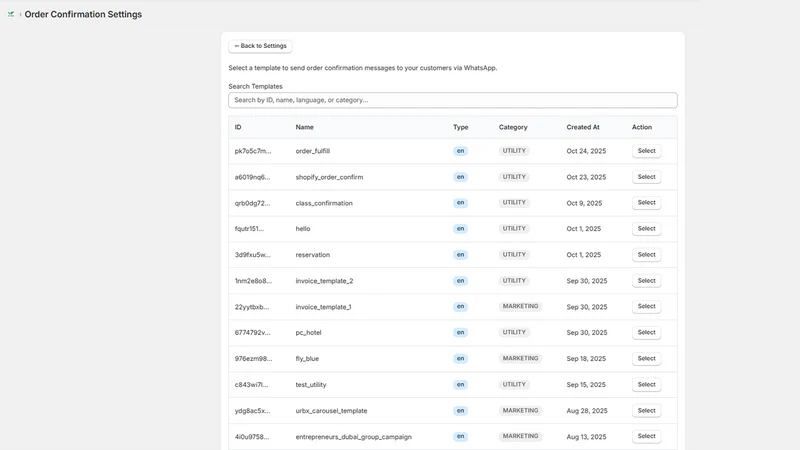
Task: Click MARKETING badge in urbx_carousel_template row
Action: [520, 410]
